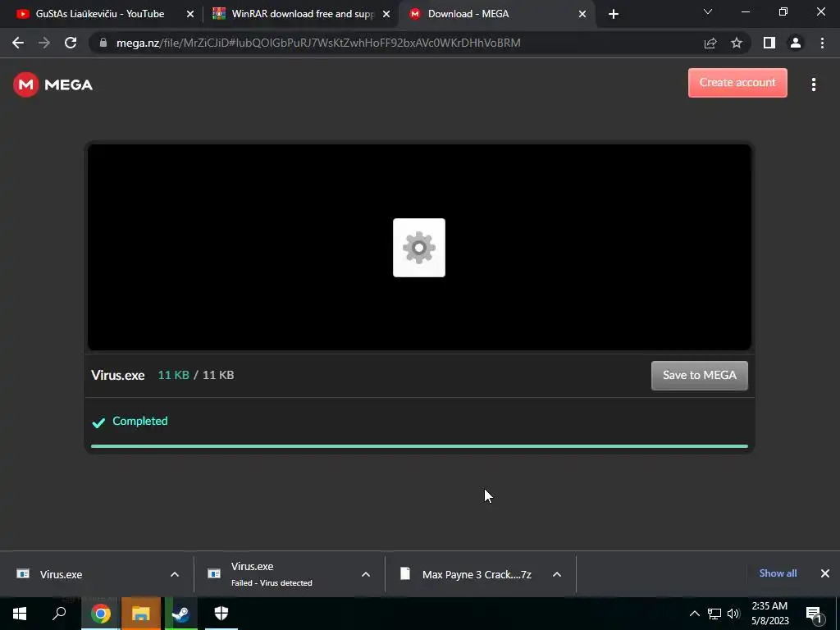Image resolution: width=840 pixels, height=630 pixels.
Task: Close the Download - MEGA tab
Action: [582, 14]
